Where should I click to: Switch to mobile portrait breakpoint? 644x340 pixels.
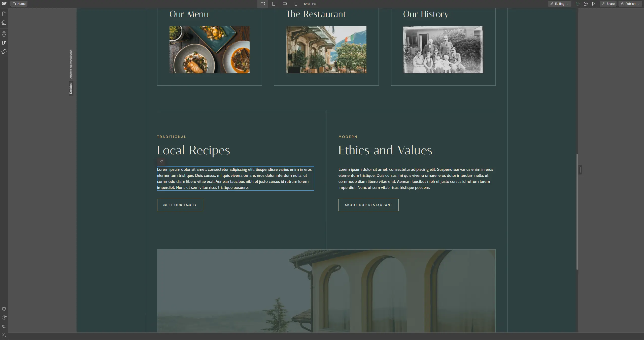pyautogui.click(x=296, y=4)
